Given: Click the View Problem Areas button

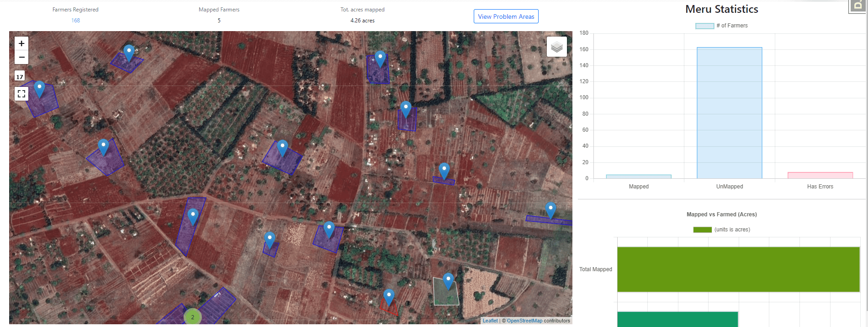Looking at the screenshot, I should (x=506, y=16).
